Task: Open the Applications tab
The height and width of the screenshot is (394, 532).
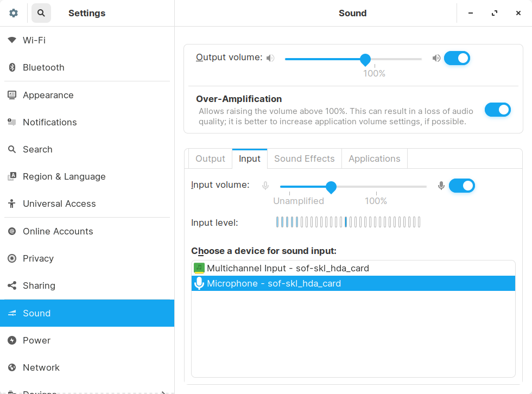Action: point(374,158)
